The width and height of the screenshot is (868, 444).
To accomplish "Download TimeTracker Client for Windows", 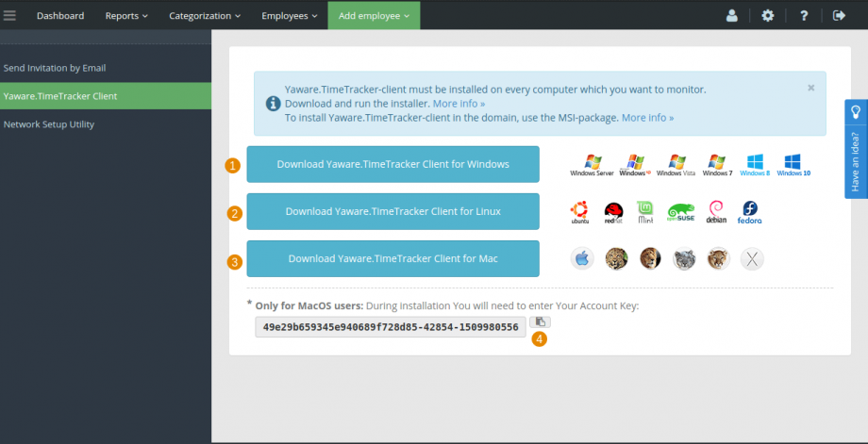I will coord(393,164).
